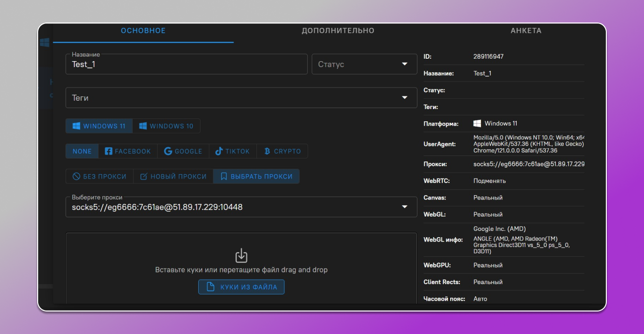The image size is (644, 334).
Task: Click the Название input with Test_1
Action: tap(186, 64)
